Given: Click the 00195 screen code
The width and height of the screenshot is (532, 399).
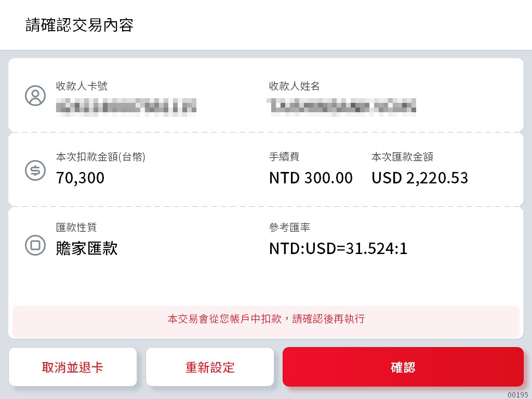Looking at the screenshot, I should (x=517, y=395).
